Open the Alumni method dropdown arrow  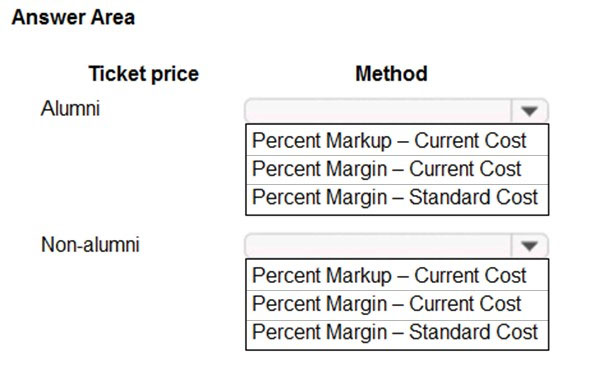click(529, 111)
